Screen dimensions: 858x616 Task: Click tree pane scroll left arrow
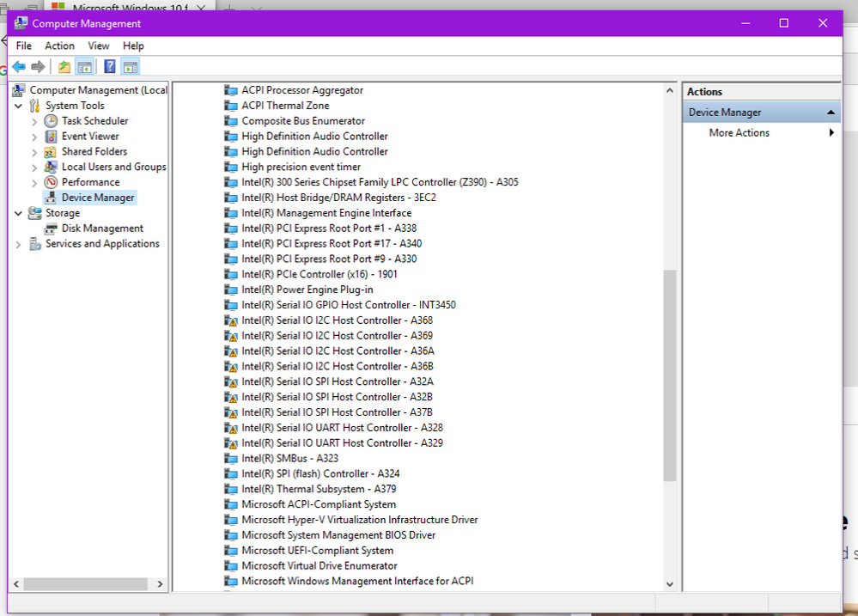click(x=15, y=584)
